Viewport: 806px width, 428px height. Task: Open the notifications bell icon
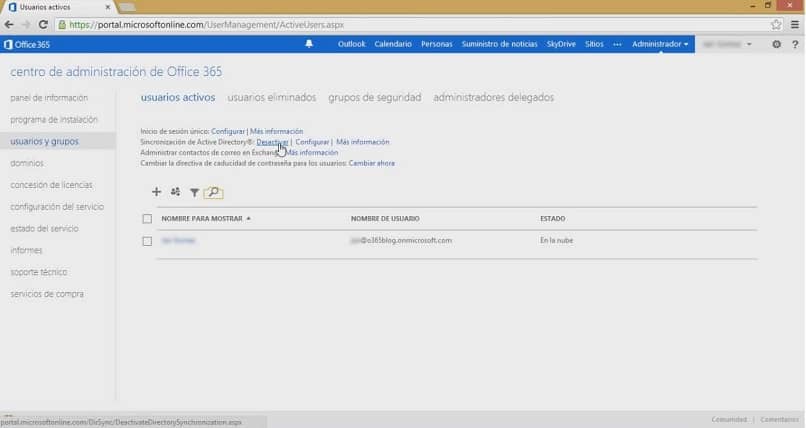[x=309, y=44]
